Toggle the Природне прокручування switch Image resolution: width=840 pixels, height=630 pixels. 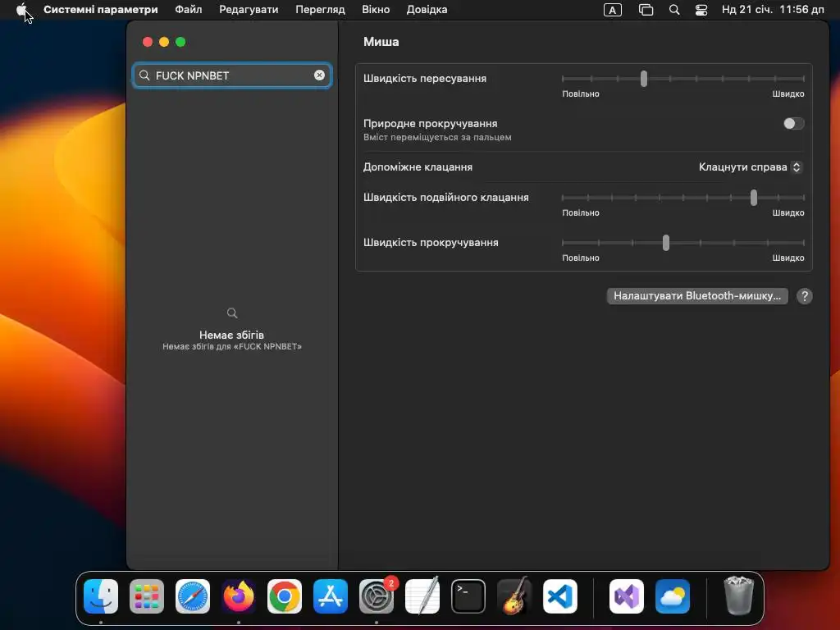click(793, 124)
